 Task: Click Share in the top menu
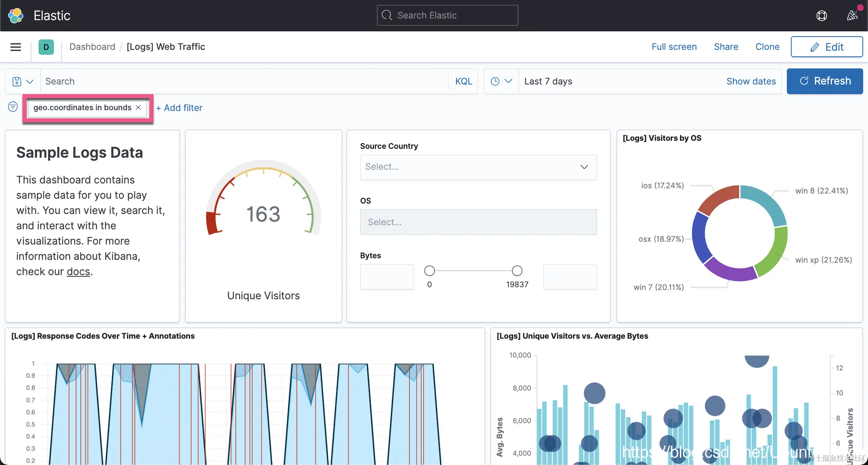coord(726,47)
